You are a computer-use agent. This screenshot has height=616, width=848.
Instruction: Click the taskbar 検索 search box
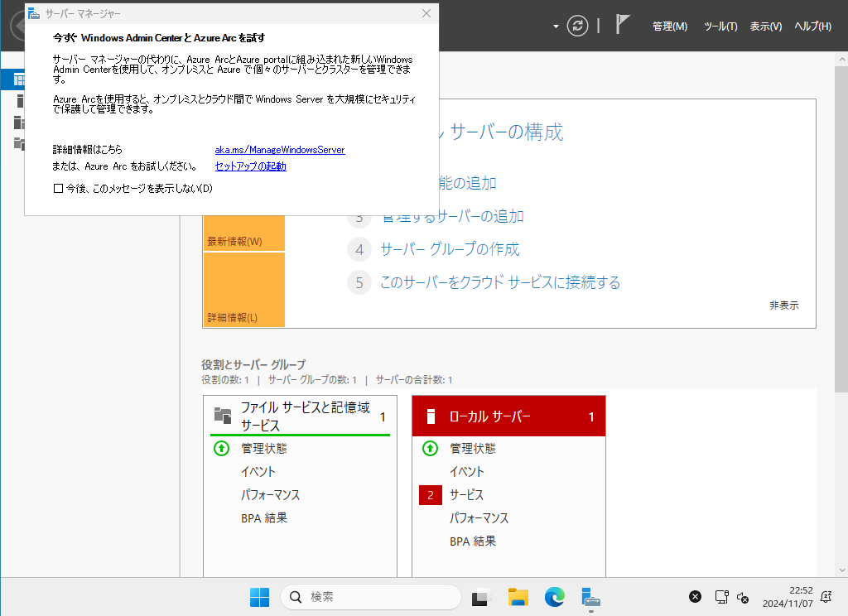370,597
